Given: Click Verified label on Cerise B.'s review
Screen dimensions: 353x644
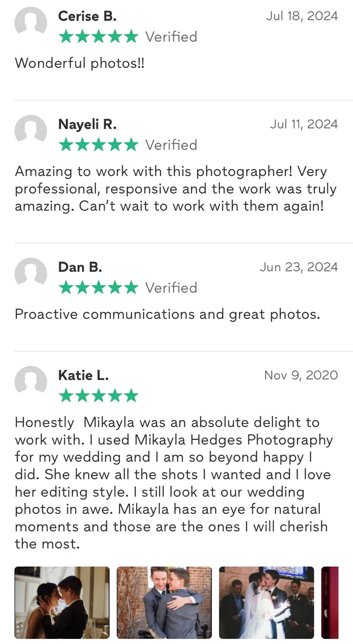Looking at the screenshot, I should 171,37.
